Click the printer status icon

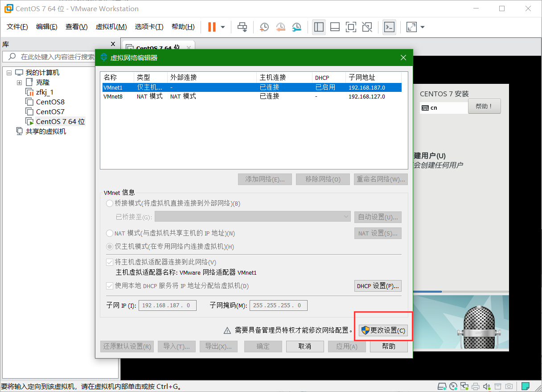[x=476, y=386]
